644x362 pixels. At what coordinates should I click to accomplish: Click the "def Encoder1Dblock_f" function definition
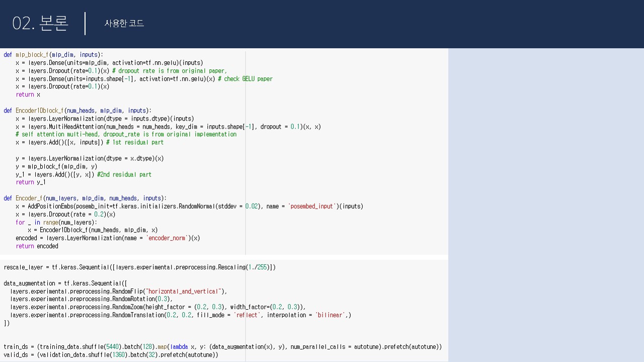[x=77, y=111]
